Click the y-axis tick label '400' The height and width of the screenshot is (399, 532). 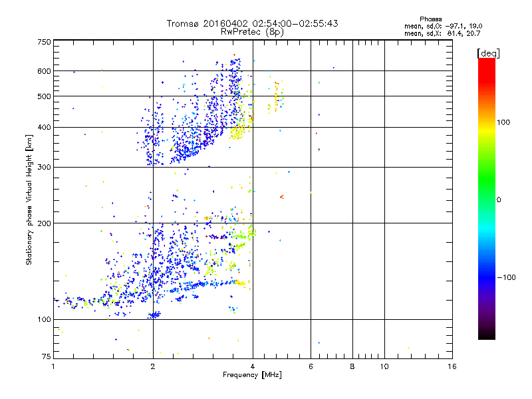(44, 128)
